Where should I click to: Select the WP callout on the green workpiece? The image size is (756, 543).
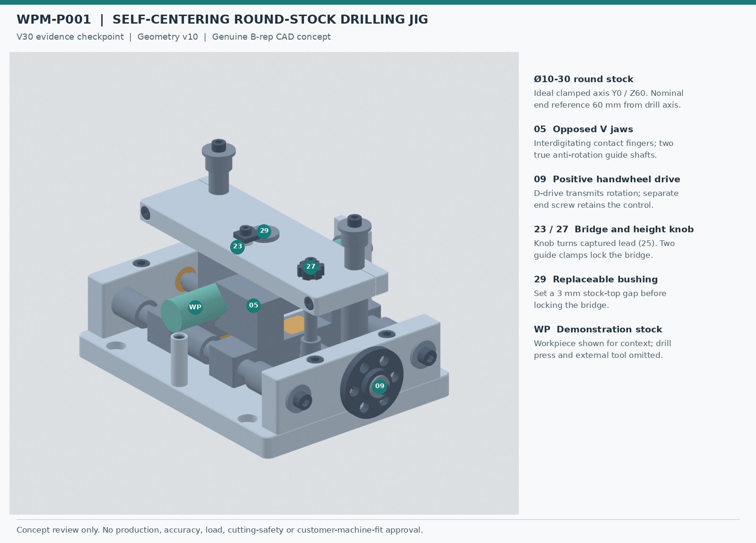(x=195, y=307)
